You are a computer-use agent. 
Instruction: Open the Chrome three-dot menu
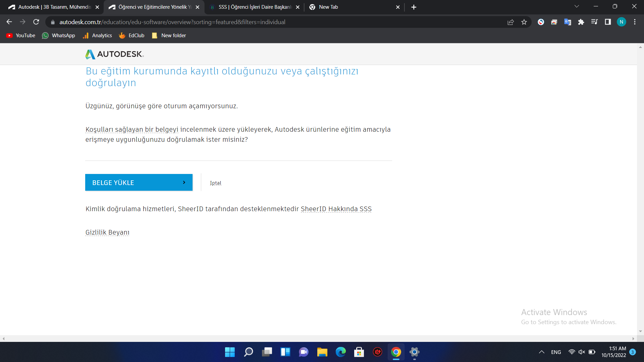coord(635,22)
